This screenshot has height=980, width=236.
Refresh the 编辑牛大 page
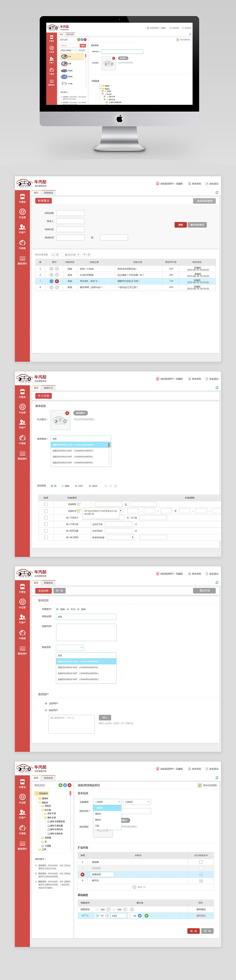217,388
